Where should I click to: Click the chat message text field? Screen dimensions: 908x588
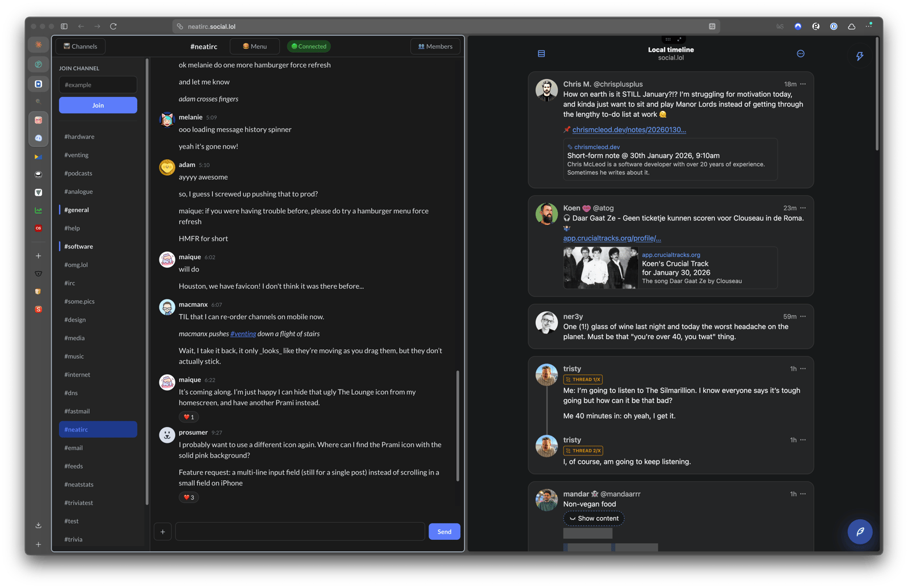pos(300,532)
